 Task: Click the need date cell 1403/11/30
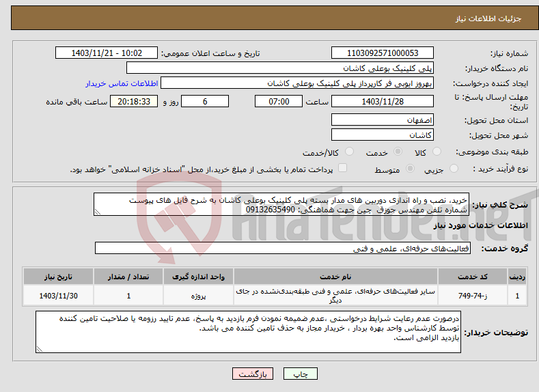pos(59,296)
